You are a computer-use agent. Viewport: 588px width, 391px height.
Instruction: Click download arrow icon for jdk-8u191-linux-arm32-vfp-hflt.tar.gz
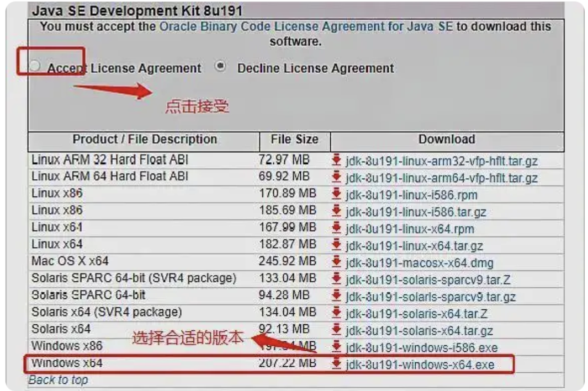[336, 160]
